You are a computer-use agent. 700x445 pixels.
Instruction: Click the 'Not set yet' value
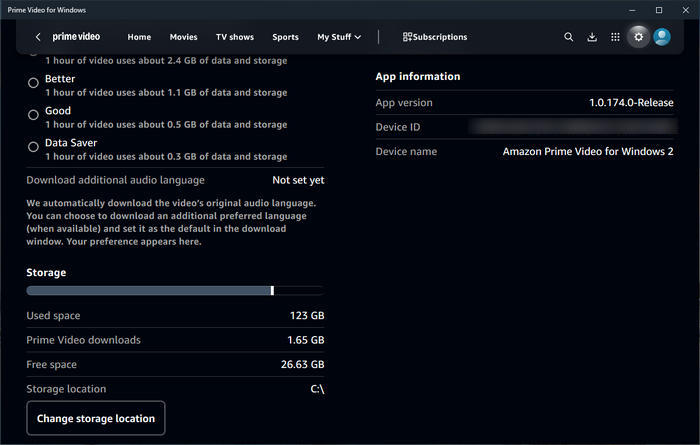point(298,180)
